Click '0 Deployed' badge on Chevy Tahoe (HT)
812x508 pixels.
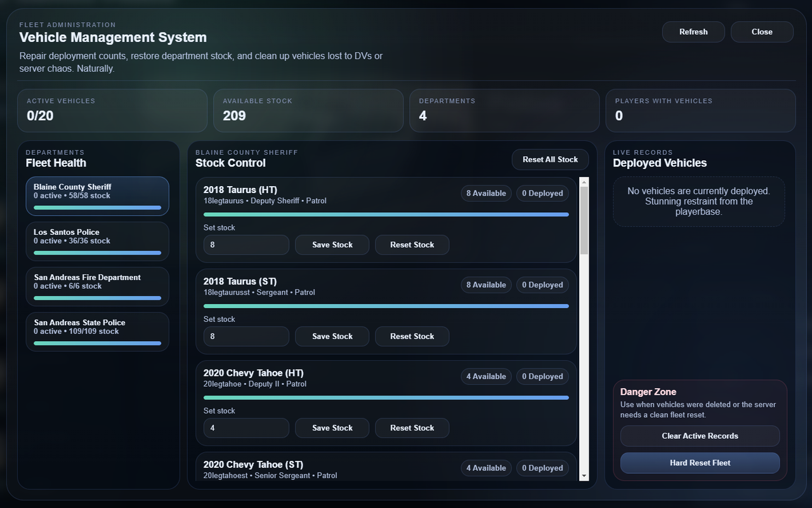point(542,376)
